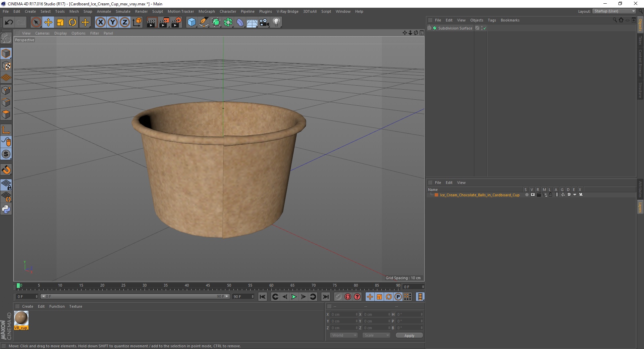
Task: Toggle X-axis lock
Action: (100, 22)
